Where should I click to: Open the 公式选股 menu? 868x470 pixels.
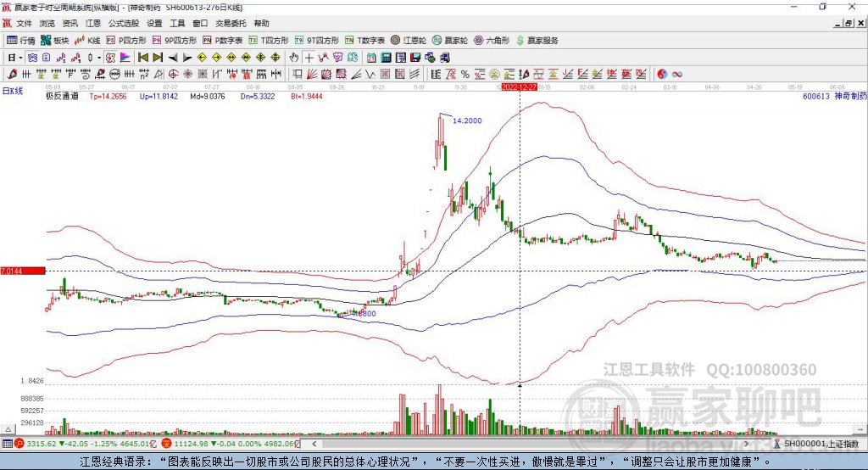(124, 23)
